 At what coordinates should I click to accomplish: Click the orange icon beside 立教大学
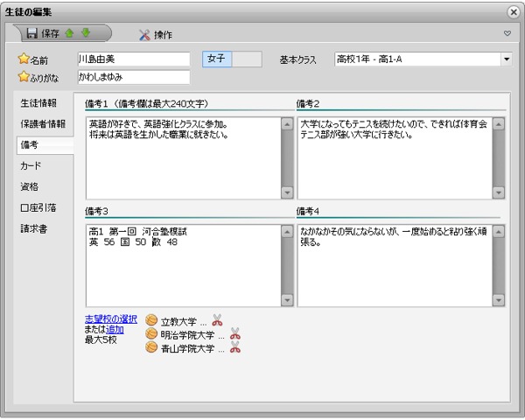click(151, 320)
